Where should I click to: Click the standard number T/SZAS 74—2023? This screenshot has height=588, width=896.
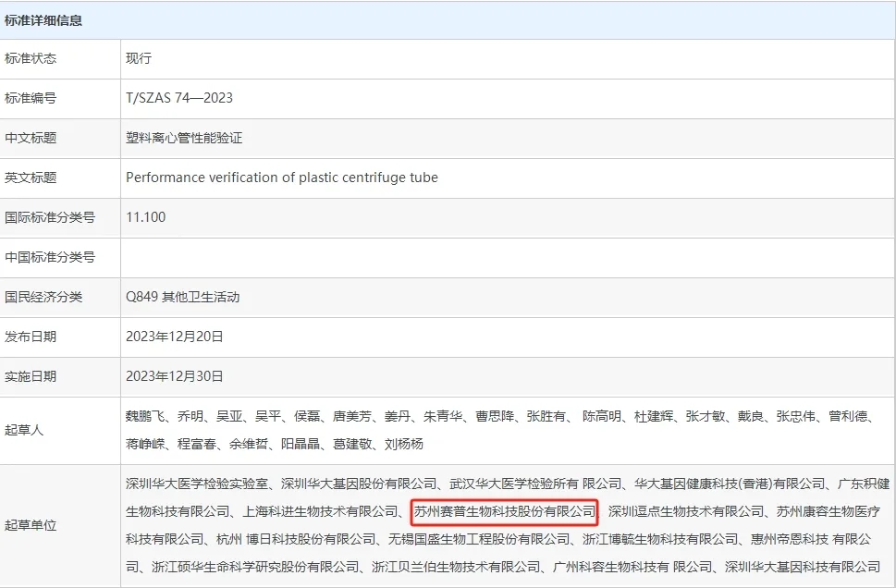[x=179, y=98]
